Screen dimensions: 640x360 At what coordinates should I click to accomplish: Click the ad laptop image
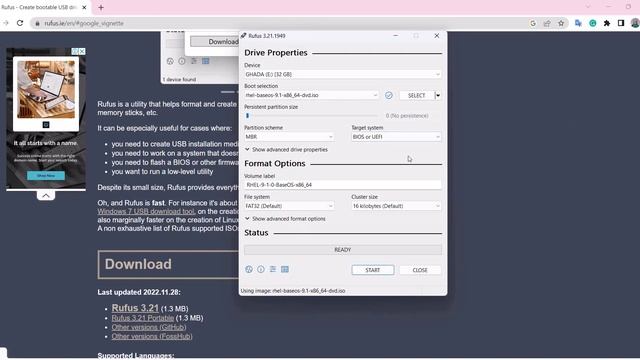pyautogui.click(x=46, y=89)
